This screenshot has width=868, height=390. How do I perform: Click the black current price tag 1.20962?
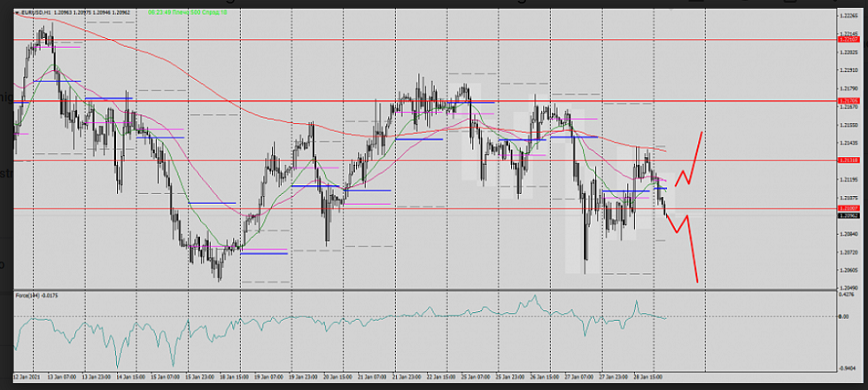(849, 215)
